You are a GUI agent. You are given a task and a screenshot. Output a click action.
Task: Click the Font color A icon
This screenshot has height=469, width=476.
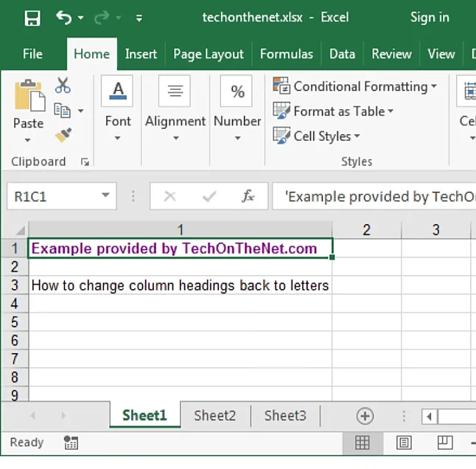(x=117, y=91)
